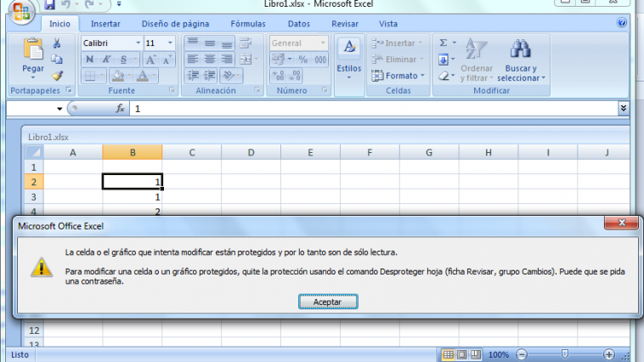Viewport: 644px width, 362px height.
Task: Open the font size 11 dropdown
Action: tap(170, 42)
